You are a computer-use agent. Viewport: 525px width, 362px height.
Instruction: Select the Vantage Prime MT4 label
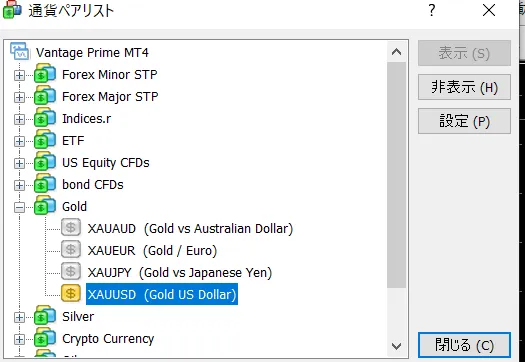(x=92, y=53)
